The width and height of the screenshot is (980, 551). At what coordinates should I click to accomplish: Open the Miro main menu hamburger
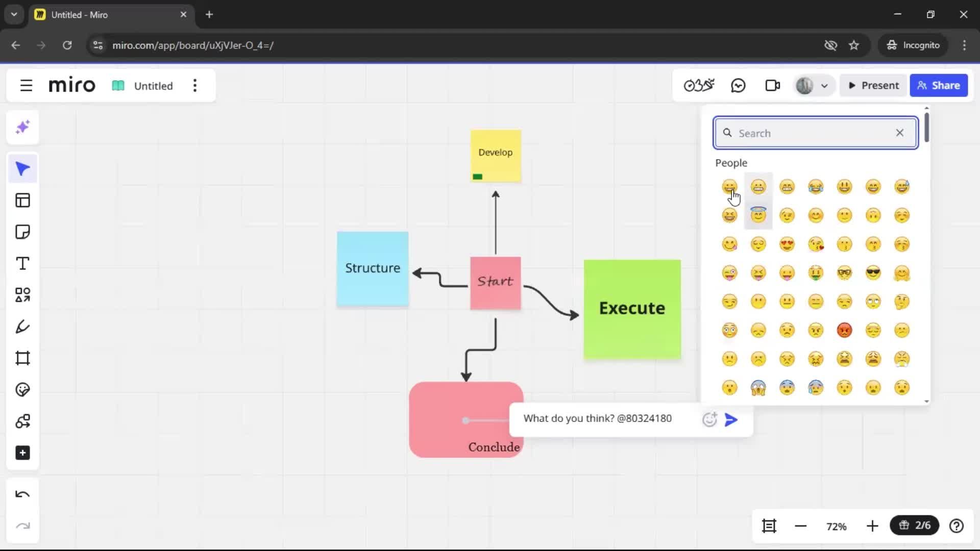click(26, 86)
